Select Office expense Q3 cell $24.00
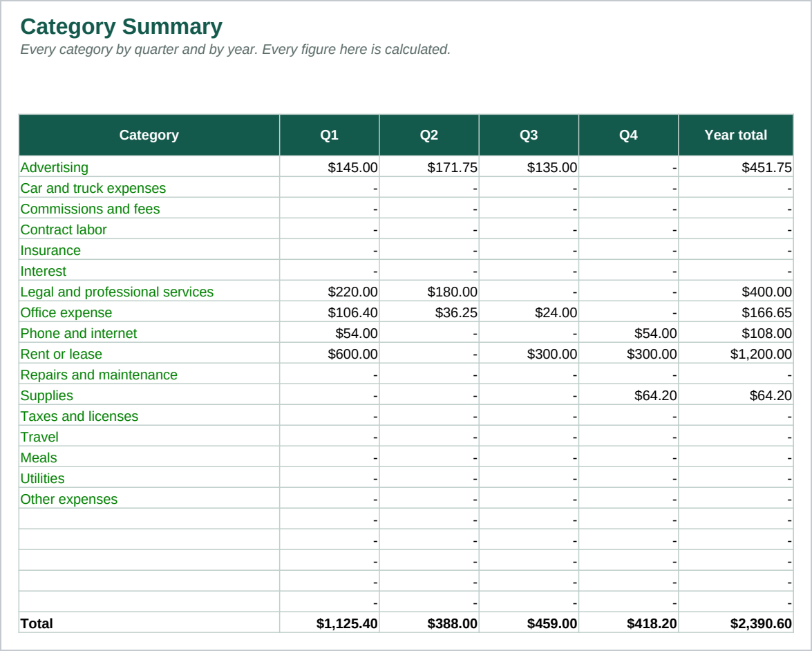Image resolution: width=812 pixels, height=651 pixels. pyautogui.click(x=529, y=312)
